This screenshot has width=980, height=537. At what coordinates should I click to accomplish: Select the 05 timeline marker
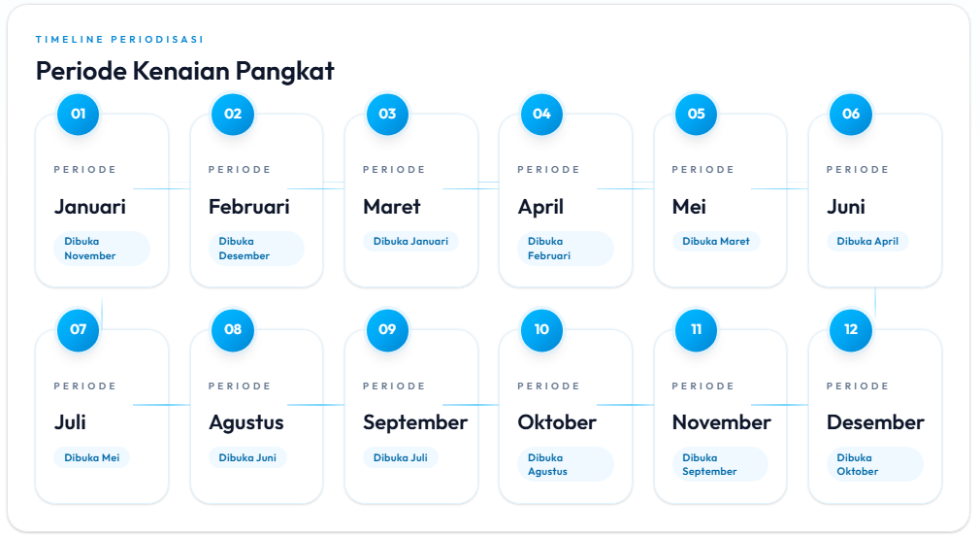tap(696, 114)
